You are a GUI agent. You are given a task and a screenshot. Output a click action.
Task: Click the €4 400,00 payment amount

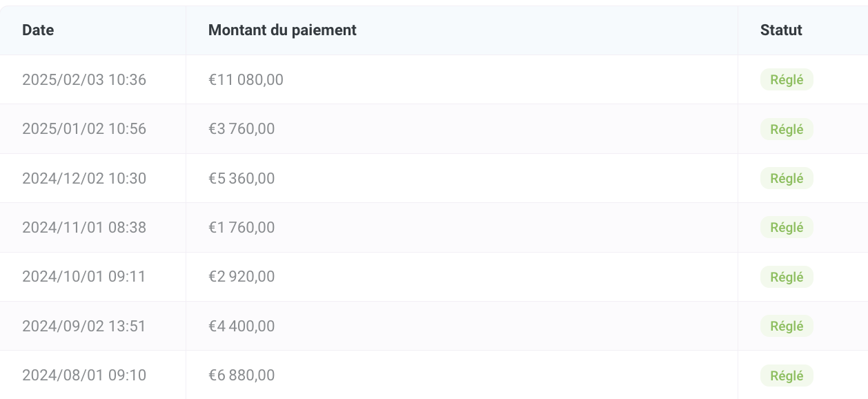tap(241, 327)
